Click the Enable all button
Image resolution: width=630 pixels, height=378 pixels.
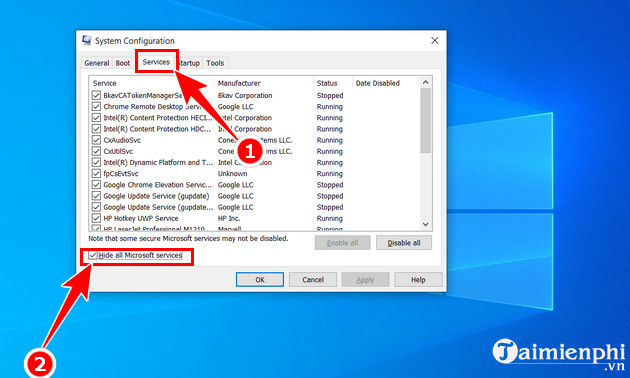coord(342,243)
